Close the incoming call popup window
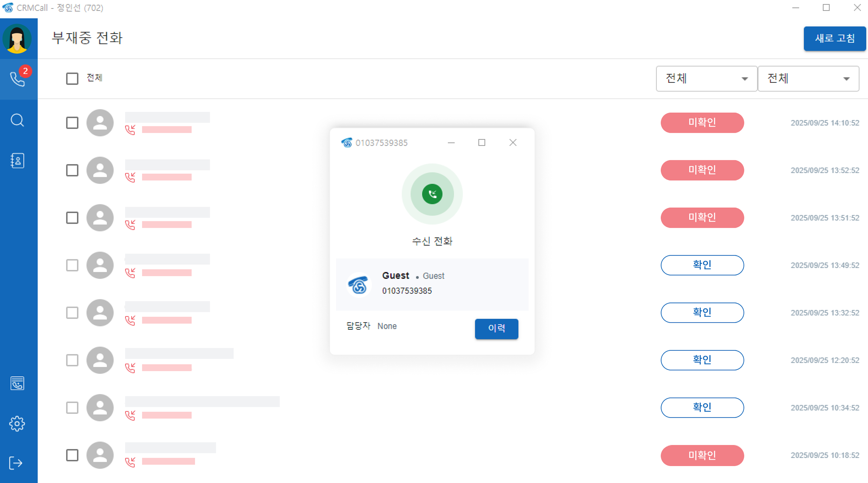The height and width of the screenshot is (483, 868). pos(512,143)
